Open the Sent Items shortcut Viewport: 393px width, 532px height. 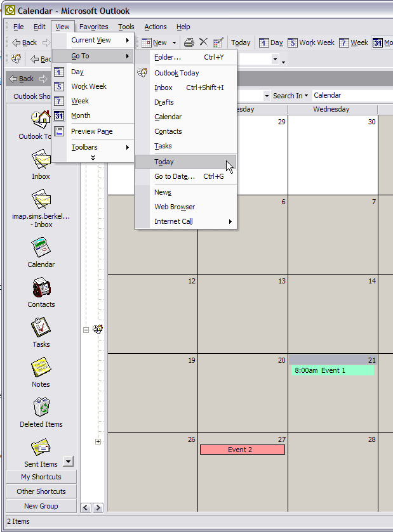(41, 447)
